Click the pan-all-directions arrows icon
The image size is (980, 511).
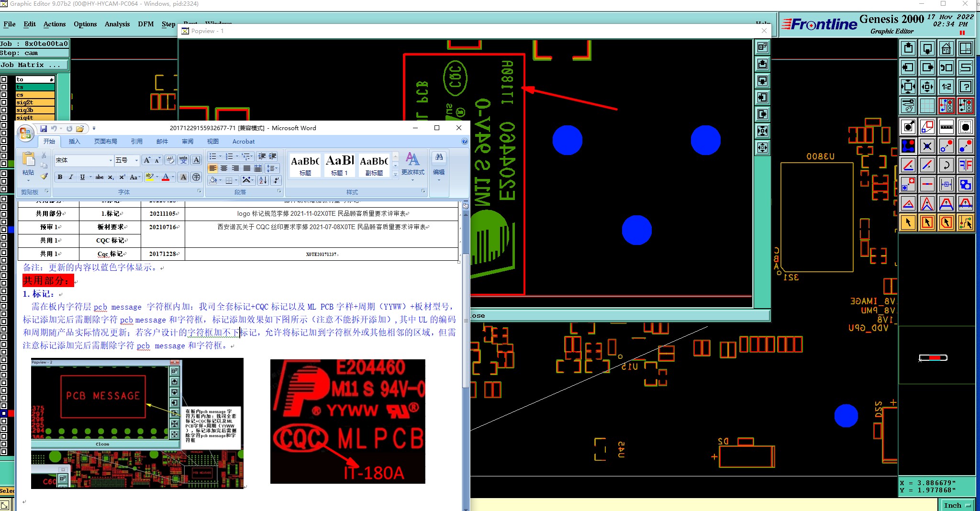pyautogui.click(x=927, y=87)
